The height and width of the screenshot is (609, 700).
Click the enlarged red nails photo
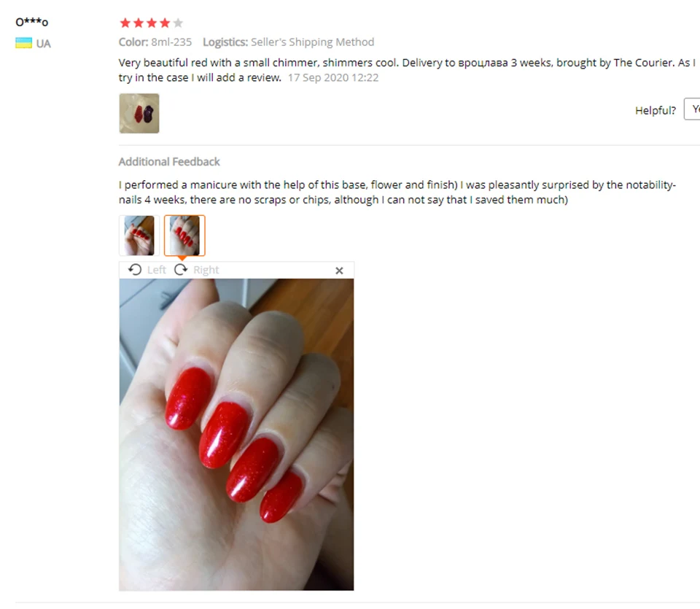[x=236, y=435]
